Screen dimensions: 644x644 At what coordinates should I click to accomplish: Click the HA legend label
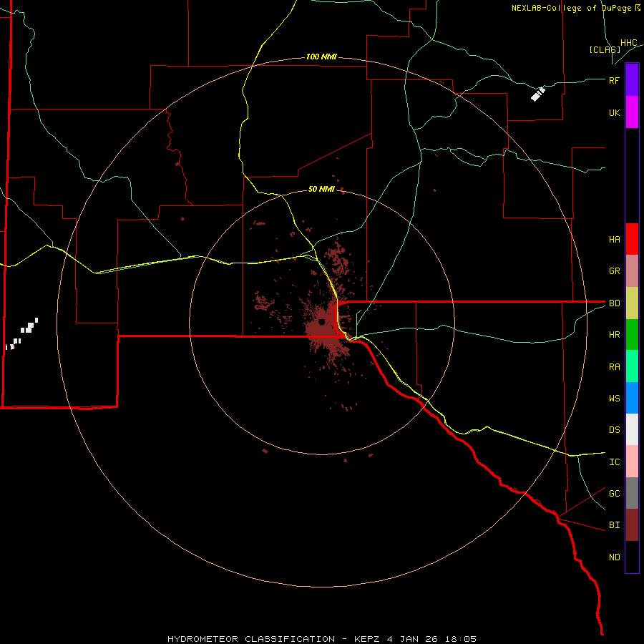[x=614, y=239]
